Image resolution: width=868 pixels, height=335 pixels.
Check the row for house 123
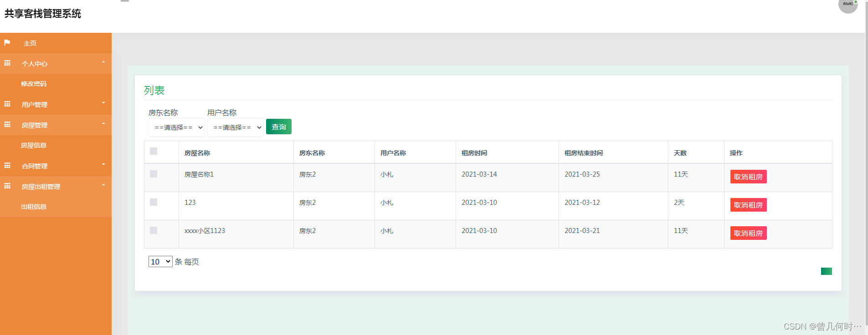pos(154,202)
